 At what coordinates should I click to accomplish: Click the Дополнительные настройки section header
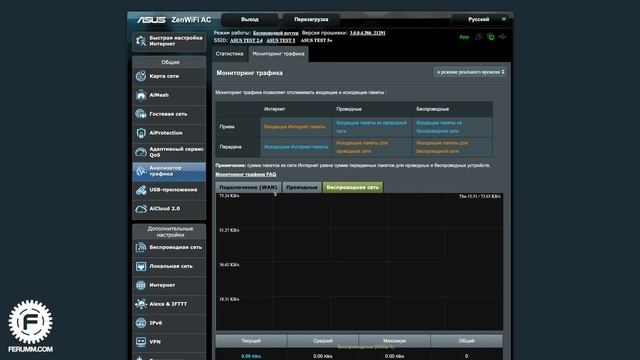[x=170, y=232]
